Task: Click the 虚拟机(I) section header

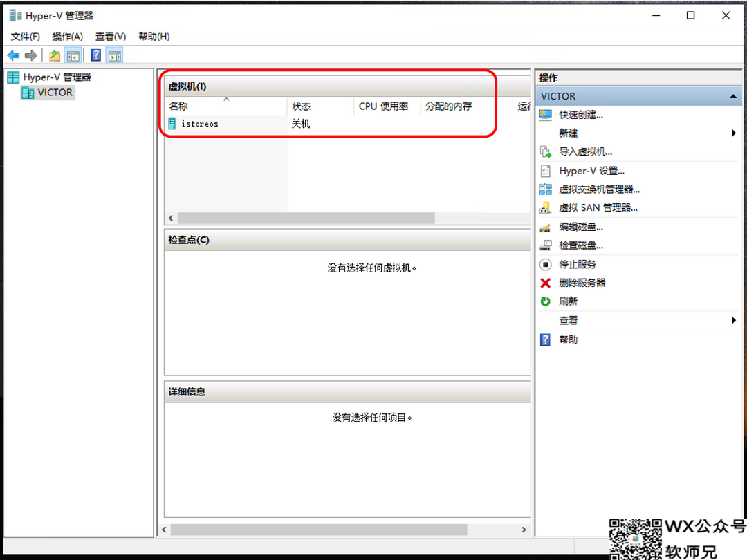Action: click(x=347, y=86)
